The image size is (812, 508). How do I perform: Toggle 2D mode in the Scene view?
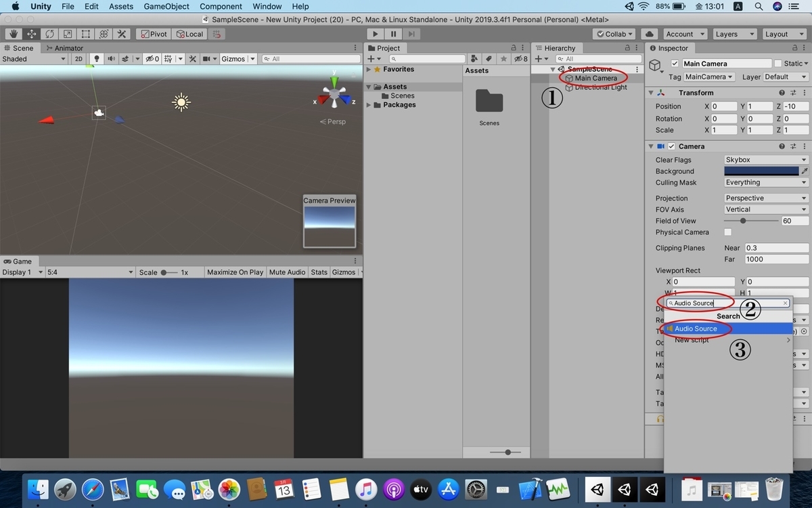pyautogui.click(x=78, y=59)
